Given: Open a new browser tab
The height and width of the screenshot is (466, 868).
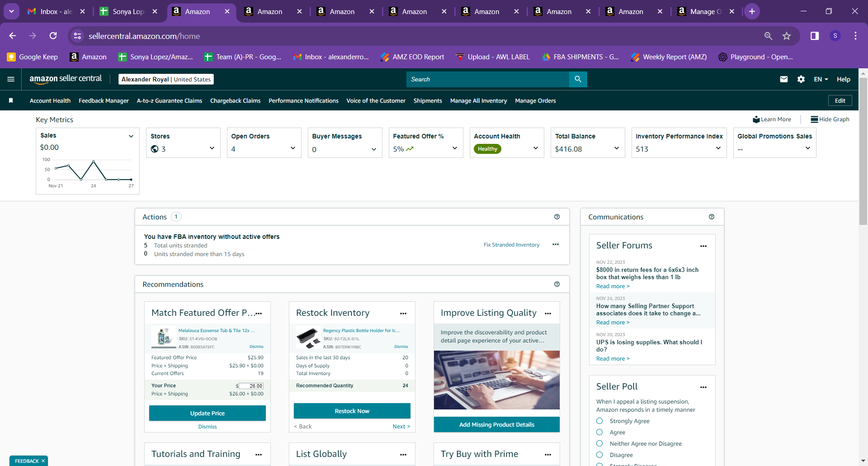Looking at the screenshot, I should [x=752, y=11].
